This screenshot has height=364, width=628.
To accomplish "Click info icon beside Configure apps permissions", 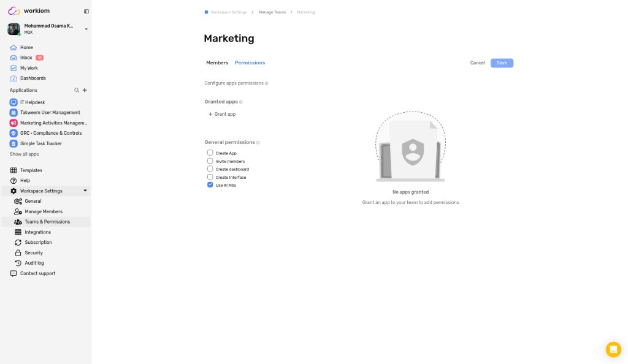I will pos(266,83).
